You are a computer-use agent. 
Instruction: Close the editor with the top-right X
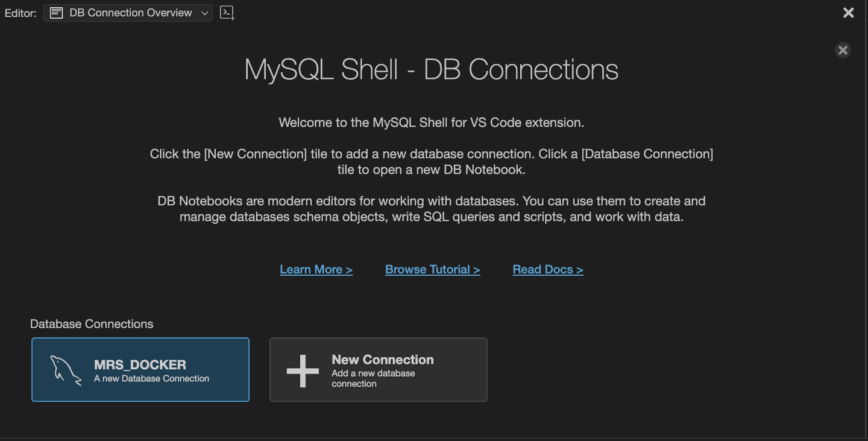[848, 13]
